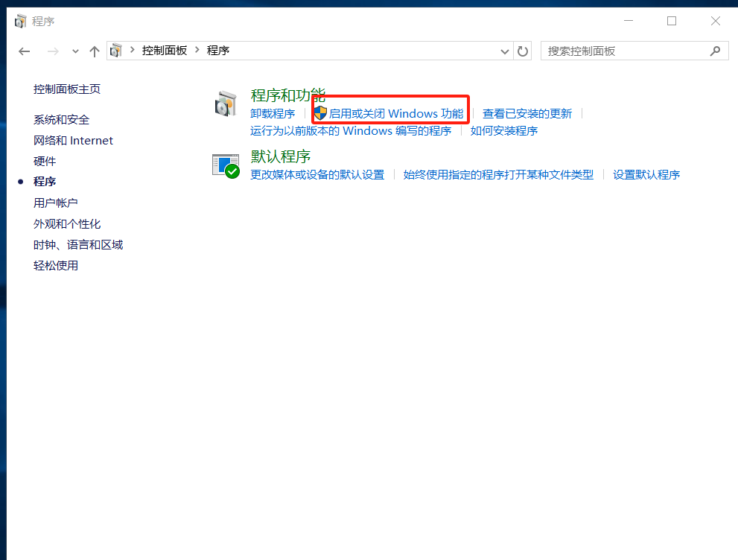Click the Back arrow navigation button

coord(25,51)
